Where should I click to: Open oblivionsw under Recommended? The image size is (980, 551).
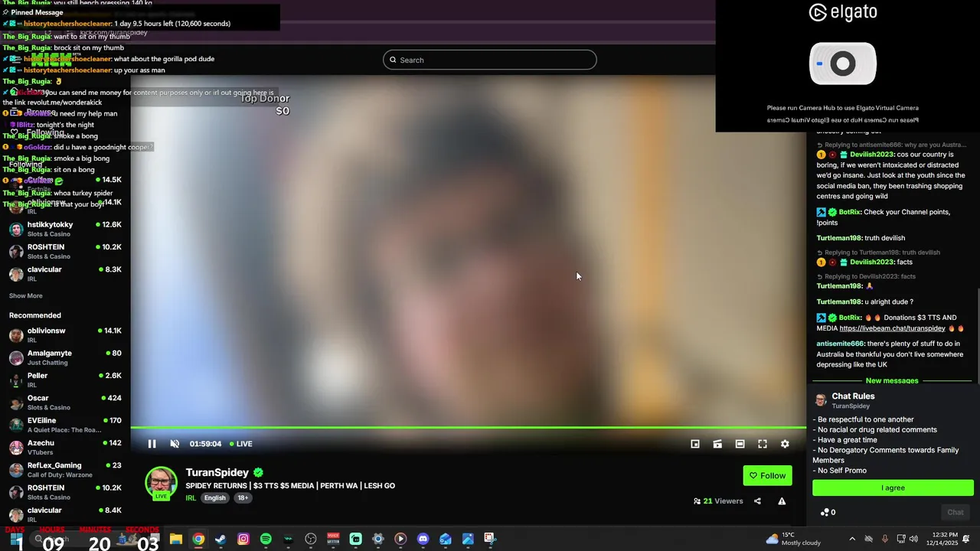pyautogui.click(x=65, y=334)
